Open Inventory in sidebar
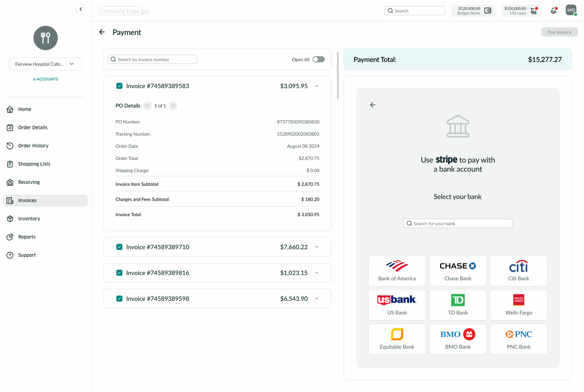Viewport: 584px width, 392px height. tap(46, 219)
